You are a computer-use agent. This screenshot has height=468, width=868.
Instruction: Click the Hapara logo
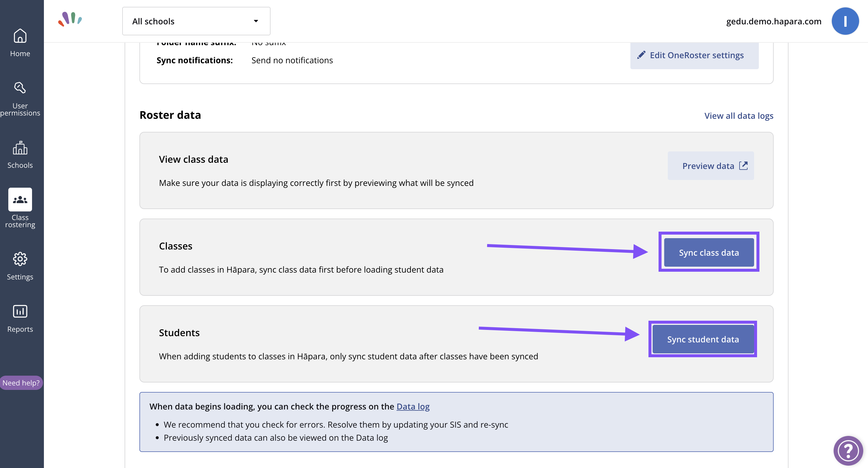tap(70, 19)
